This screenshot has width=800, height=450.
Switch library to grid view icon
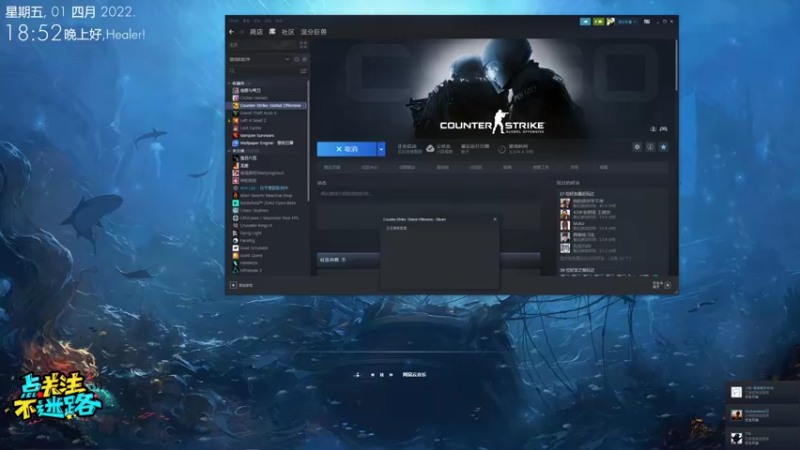click(x=303, y=45)
